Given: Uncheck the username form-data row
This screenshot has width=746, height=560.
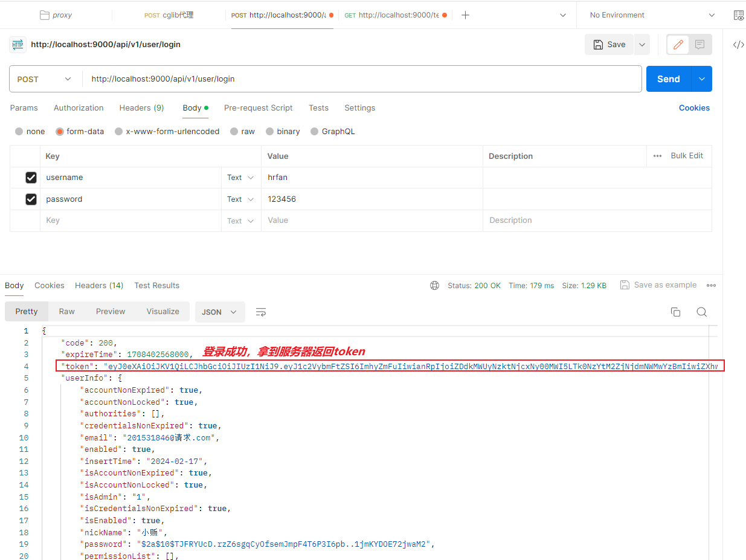Looking at the screenshot, I should [31, 177].
